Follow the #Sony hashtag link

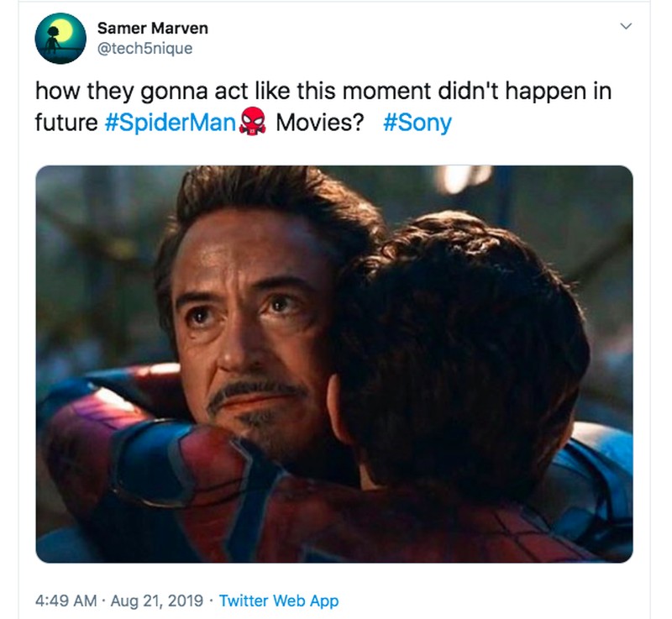[x=417, y=123]
